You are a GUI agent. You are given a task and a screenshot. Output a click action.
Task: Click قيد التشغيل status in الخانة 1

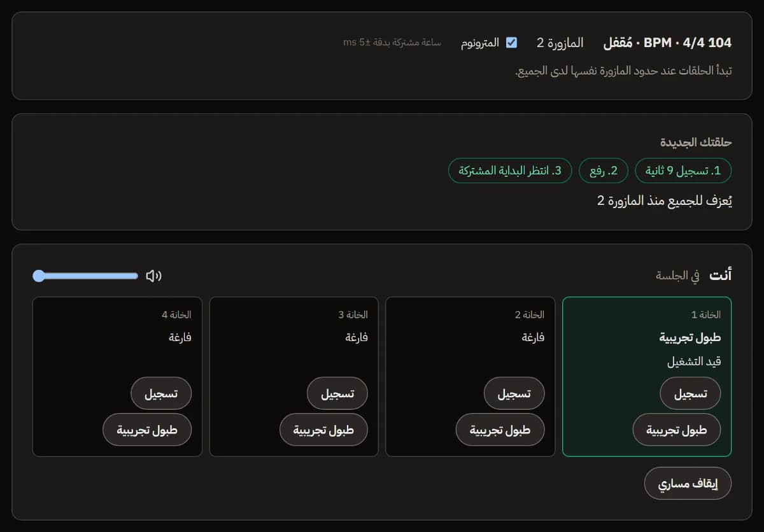pos(694,361)
